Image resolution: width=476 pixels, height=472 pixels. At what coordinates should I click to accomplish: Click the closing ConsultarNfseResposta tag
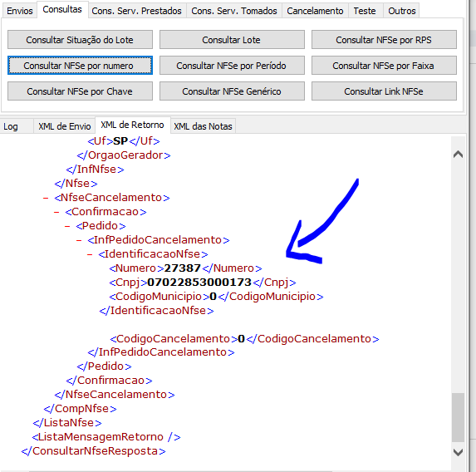pos(94,451)
